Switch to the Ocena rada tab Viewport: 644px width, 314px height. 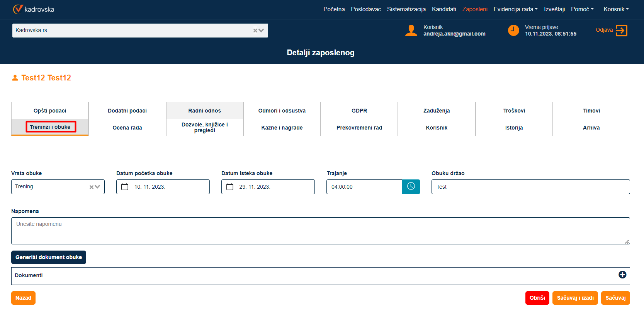click(x=127, y=128)
